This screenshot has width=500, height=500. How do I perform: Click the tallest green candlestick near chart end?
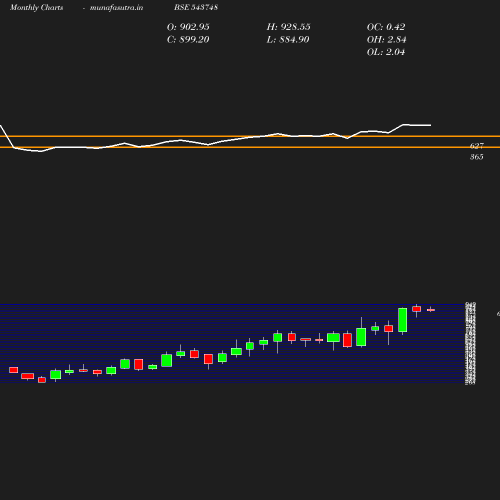point(403,320)
